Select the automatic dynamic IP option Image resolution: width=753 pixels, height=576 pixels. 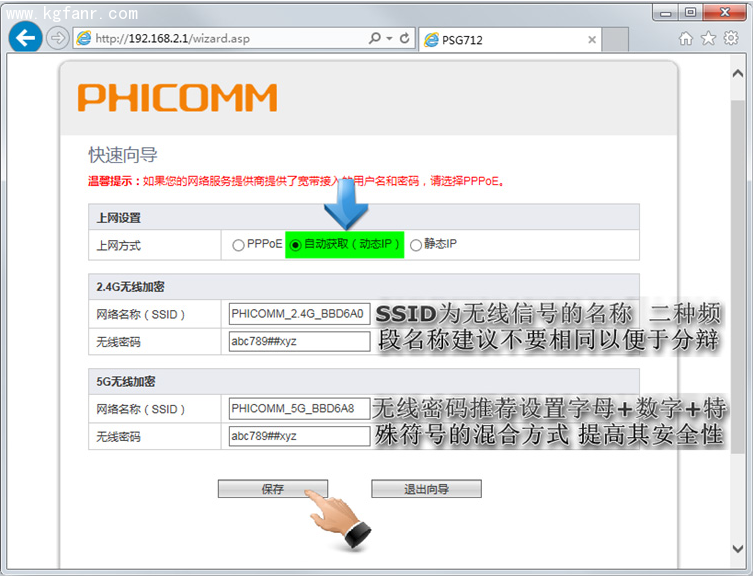coord(295,245)
